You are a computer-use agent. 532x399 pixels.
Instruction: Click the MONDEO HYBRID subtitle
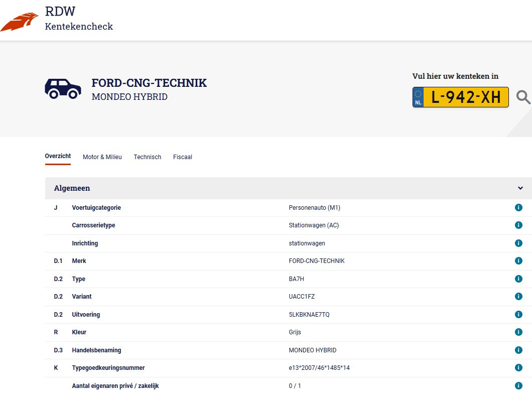pos(129,97)
